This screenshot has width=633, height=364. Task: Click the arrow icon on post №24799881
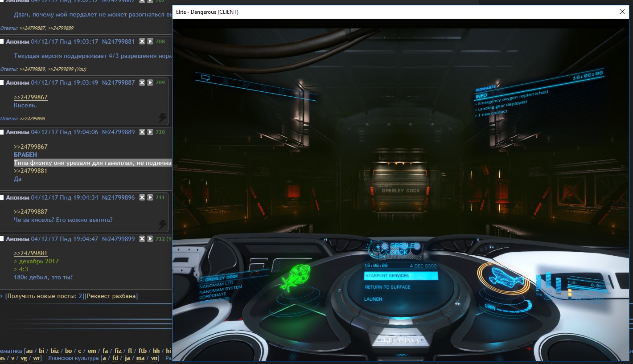tap(150, 41)
